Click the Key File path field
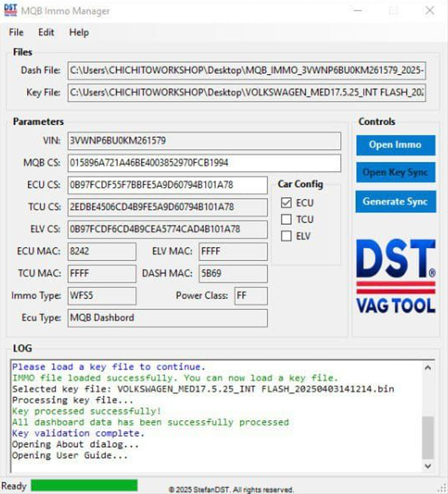Image resolution: width=448 pixels, height=494 pixels. 247,93
